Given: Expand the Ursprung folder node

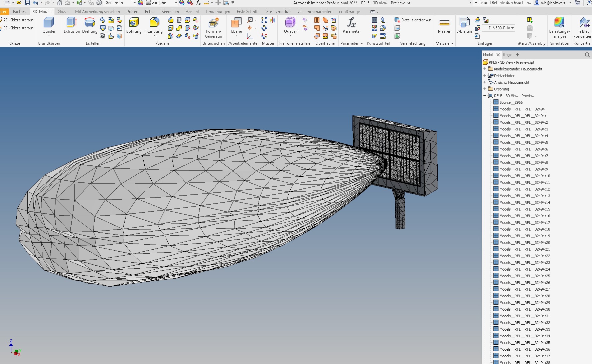Looking at the screenshot, I should pos(485,89).
